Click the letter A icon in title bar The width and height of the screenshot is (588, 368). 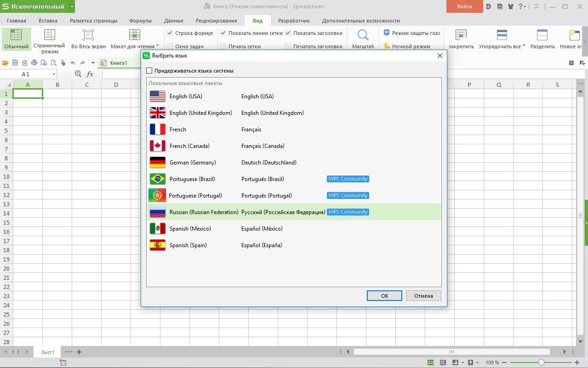point(500,6)
